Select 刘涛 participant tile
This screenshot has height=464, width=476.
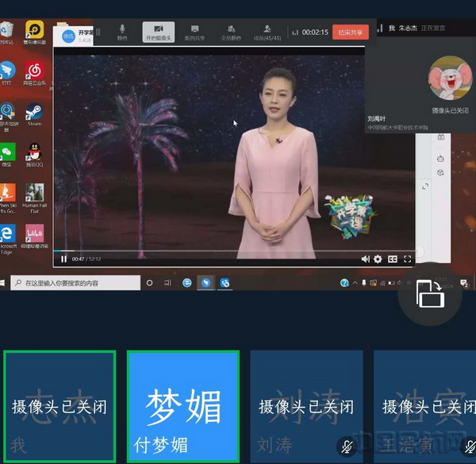click(x=306, y=405)
